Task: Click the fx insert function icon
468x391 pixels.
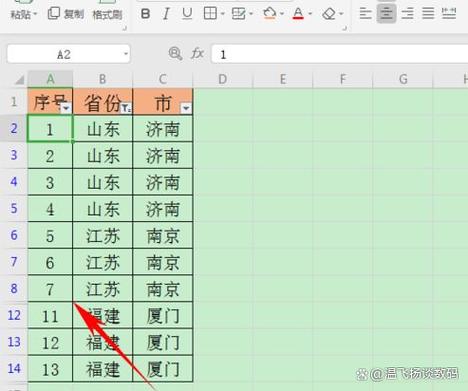Action: [197, 53]
